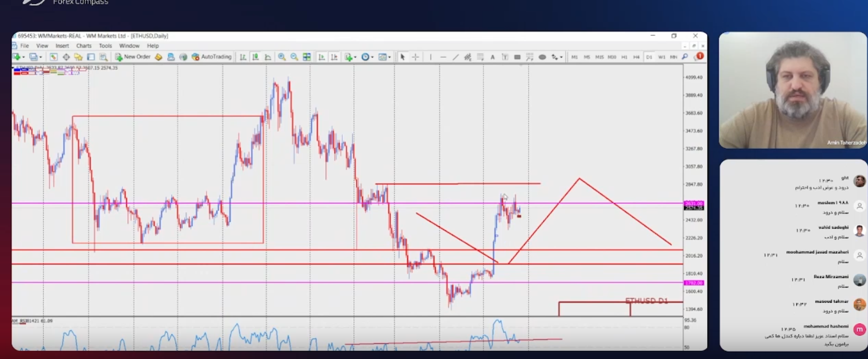Click the New Order button
The width and height of the screenshot is (868, 359).
(x=132, y=57)
